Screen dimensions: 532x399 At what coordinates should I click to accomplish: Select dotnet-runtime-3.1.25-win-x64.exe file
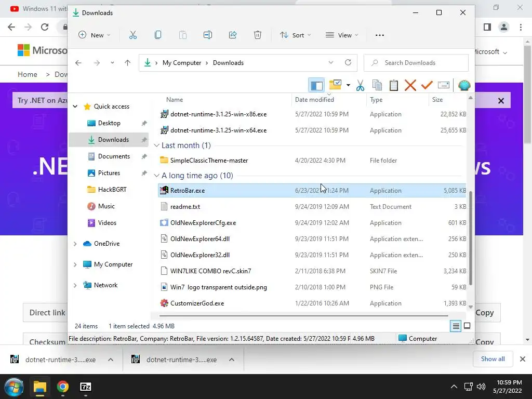click(312, 130)
